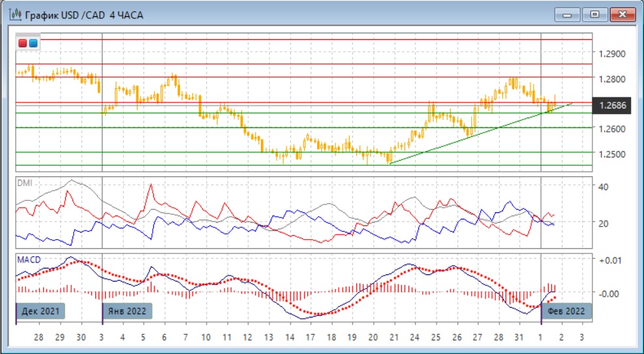Viewport: 644px width, 354px height.
Task: Maximize the USD/CAD chart window
Action: 595,14
